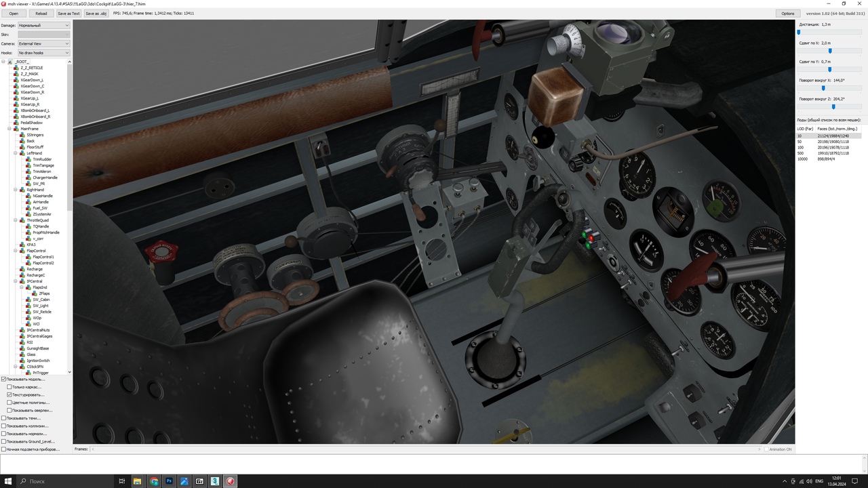Screen dimensions: 868x488
Task: Enable the 'Показывать коллизии' checkbox
Action: click(4, 426)
